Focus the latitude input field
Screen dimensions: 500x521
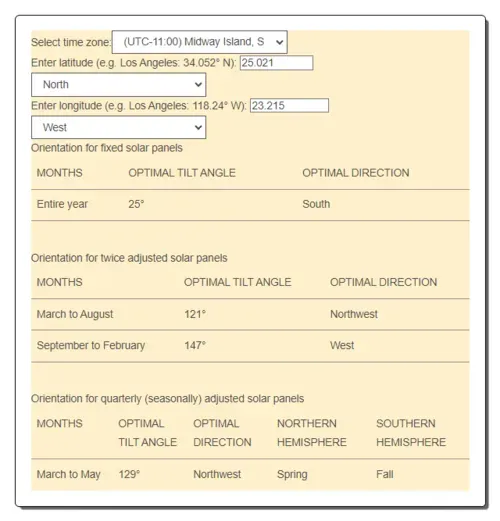(x=276, y=63)
